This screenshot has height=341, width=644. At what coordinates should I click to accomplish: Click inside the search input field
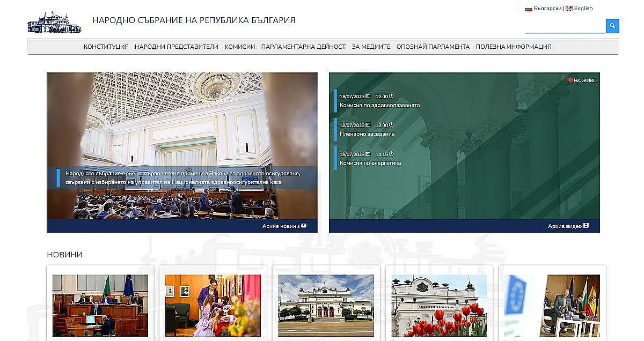point(563,26)
